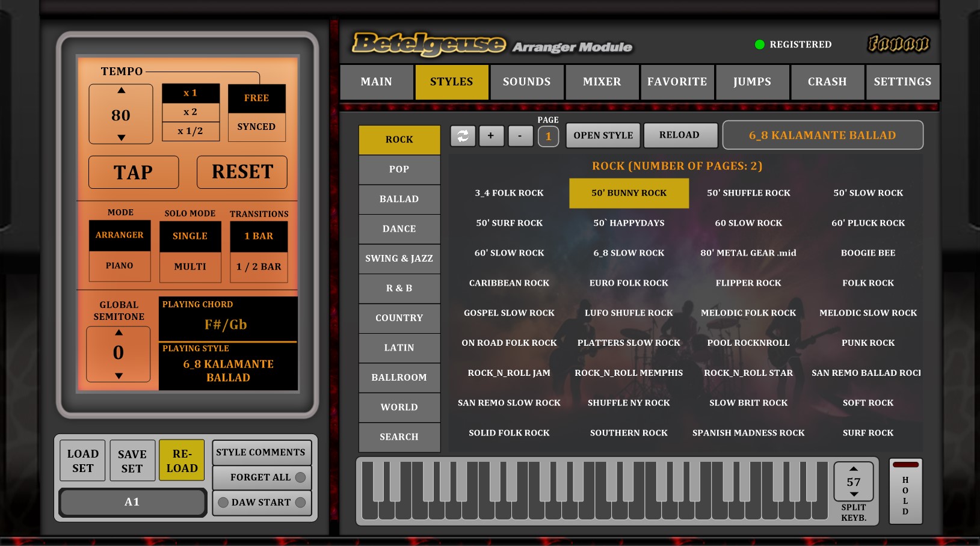The height and width of the screenshot is (546, 980).
Task: Enable the DAW Start radio button
Action: tap(300, 503)
